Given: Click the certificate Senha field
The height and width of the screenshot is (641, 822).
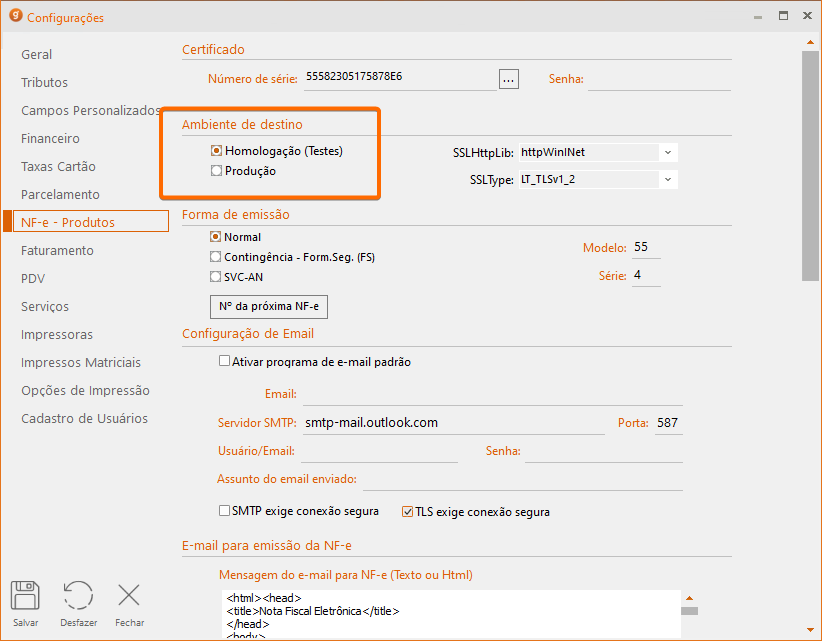Looking at the screenshot, I should [x=658, y=79].
